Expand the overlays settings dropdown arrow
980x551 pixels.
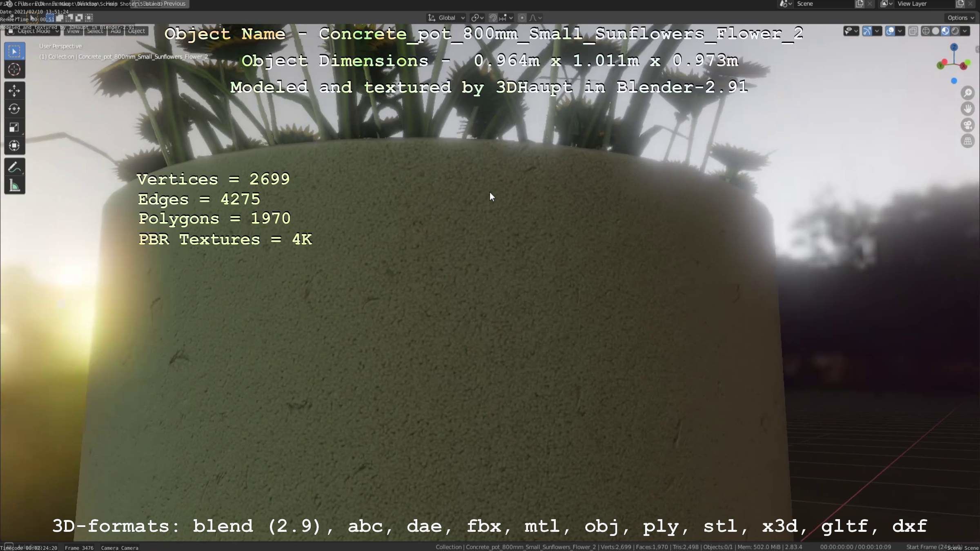point(900,31)
